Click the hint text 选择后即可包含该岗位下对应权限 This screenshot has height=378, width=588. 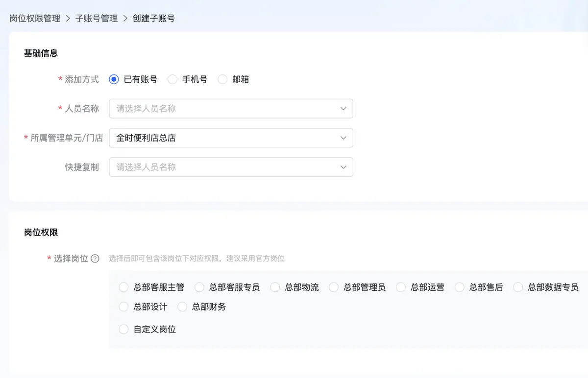click(x=164, y=259)
